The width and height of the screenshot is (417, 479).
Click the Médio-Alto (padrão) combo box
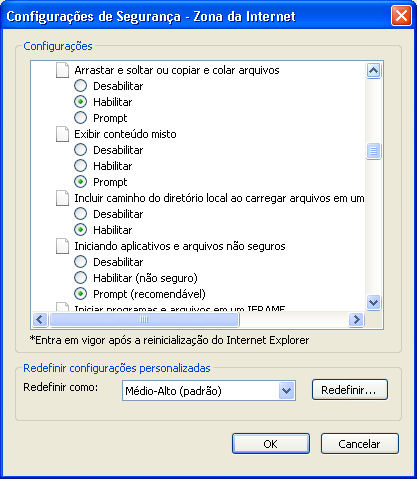click(x=209, y=391)
